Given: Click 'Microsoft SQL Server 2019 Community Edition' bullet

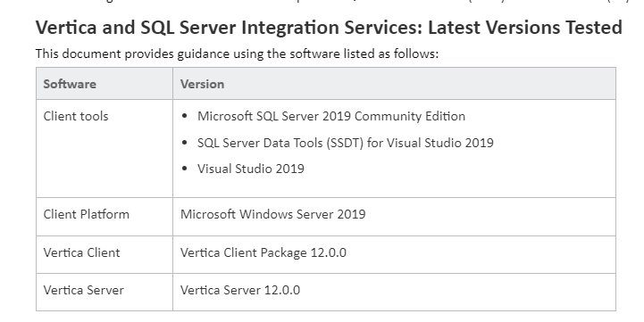Looking at the screenshot, I should pyautogui.click(x=331, y=116).
